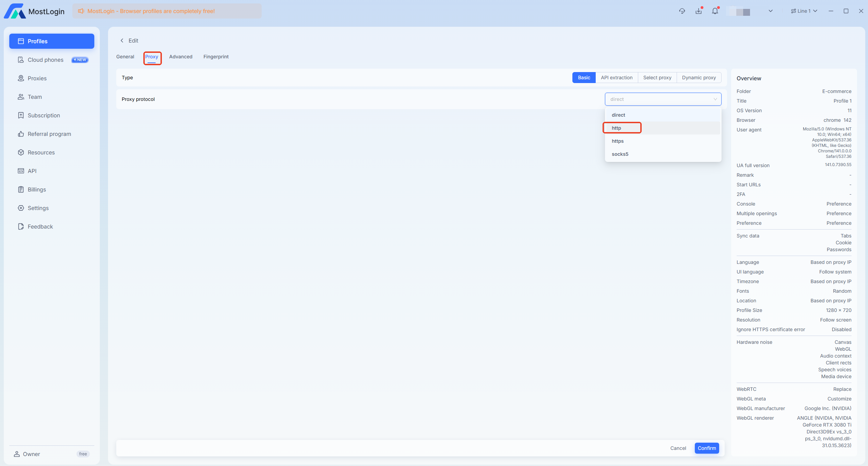Open the Settings gear in the sidebar

coord(21,208)
